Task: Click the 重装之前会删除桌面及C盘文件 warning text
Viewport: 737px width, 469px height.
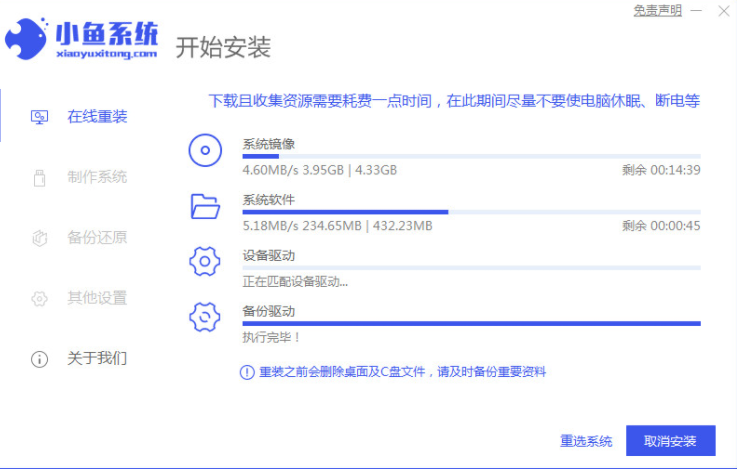Action: (x=402, y=372)
